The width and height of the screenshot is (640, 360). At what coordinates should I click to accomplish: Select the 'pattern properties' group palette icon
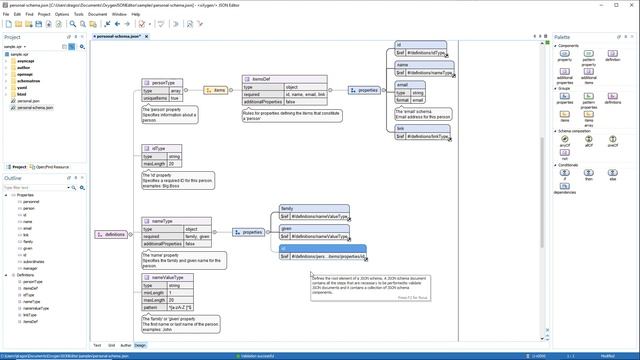tap(589, 96)
